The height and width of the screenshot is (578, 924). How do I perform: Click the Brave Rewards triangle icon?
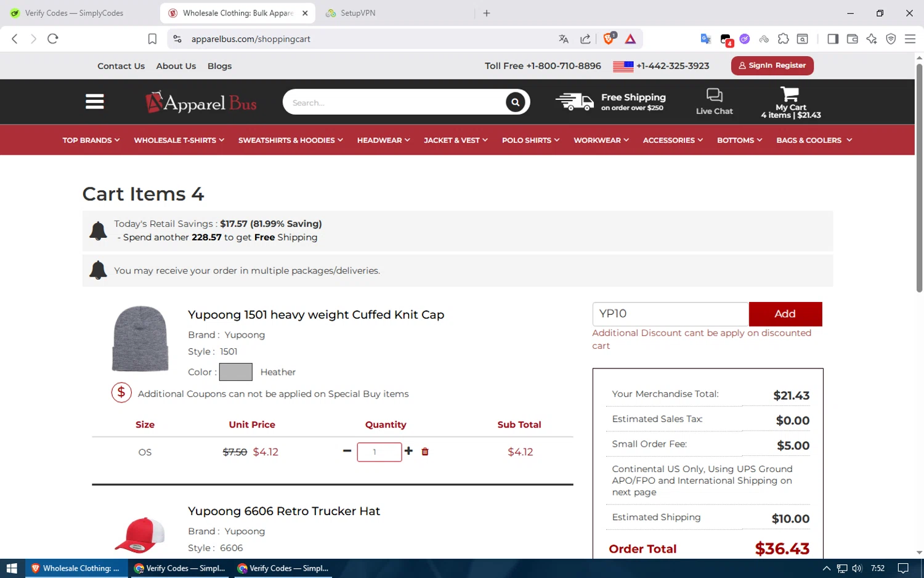tap(630, 39)
